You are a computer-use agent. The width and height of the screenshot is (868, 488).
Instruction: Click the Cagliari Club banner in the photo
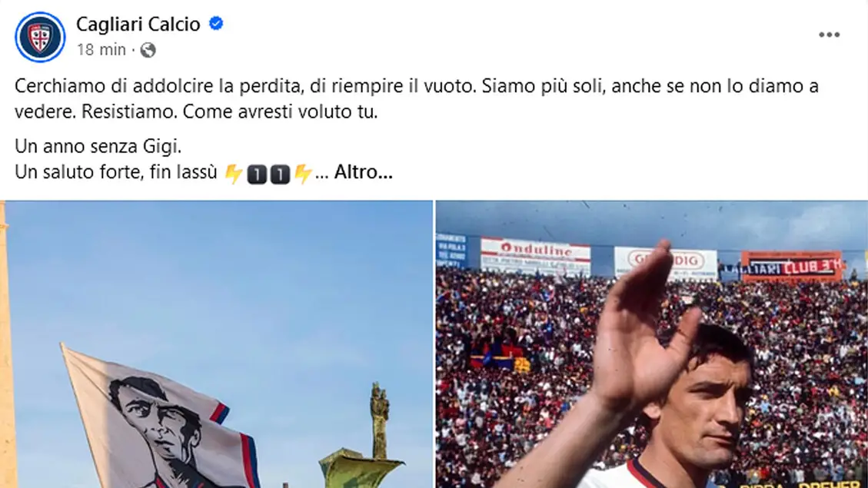click(x=792, y=267)
